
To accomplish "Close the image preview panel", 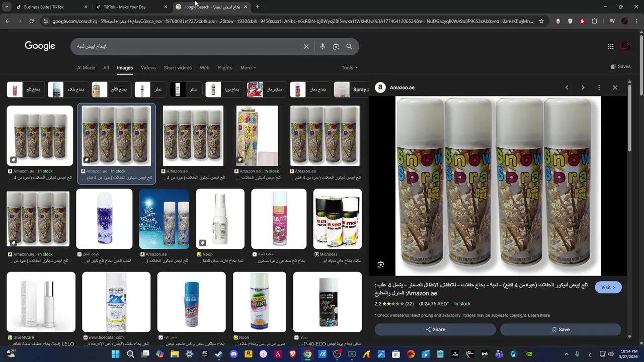I will click(615, 87).
